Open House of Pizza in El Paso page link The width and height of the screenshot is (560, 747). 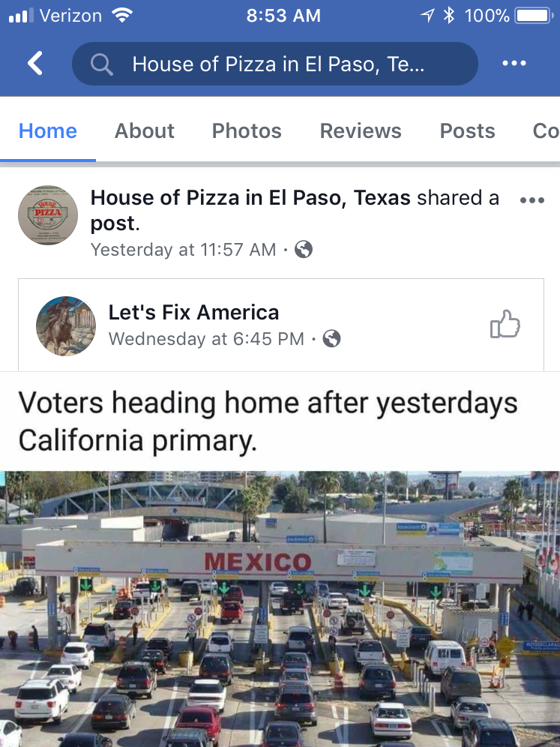[250, 198]
